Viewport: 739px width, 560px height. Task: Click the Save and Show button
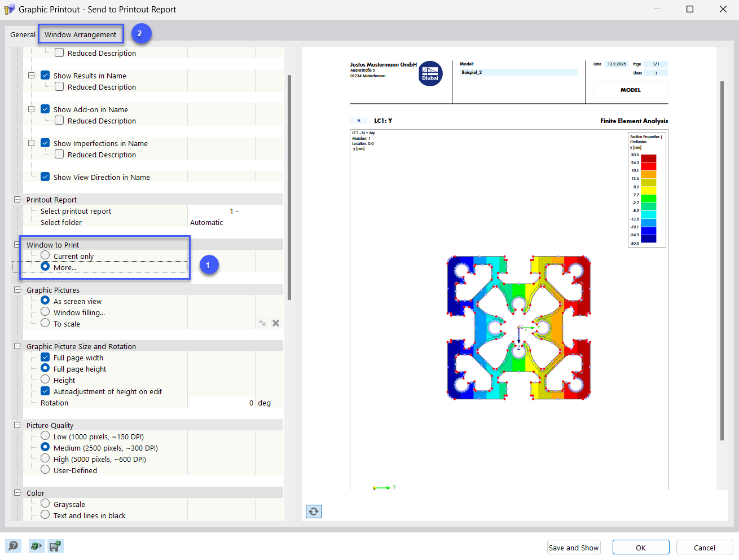coord(573,547)
